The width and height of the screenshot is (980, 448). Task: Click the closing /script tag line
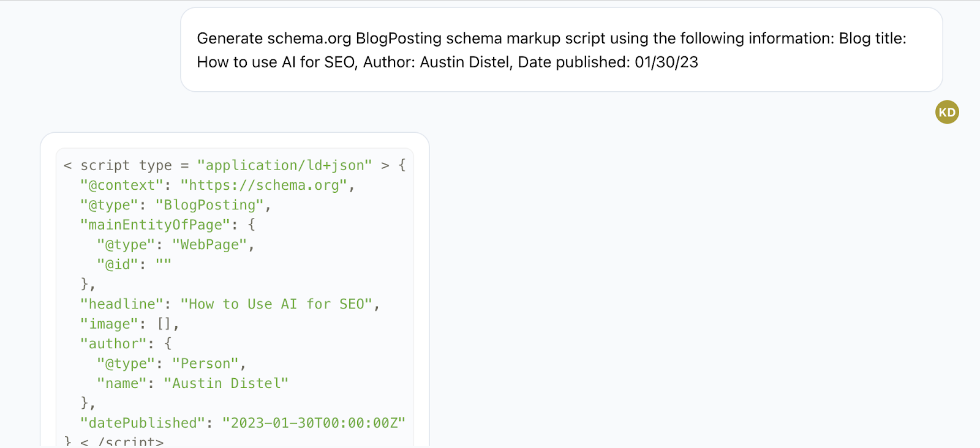(x=114, y=441)
